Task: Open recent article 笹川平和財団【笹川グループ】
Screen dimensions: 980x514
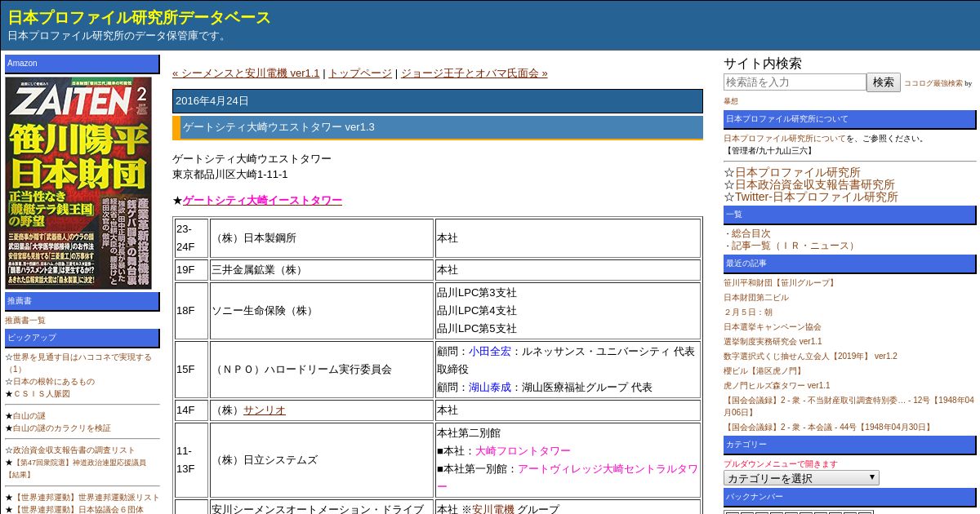Action: pos(781,283)
